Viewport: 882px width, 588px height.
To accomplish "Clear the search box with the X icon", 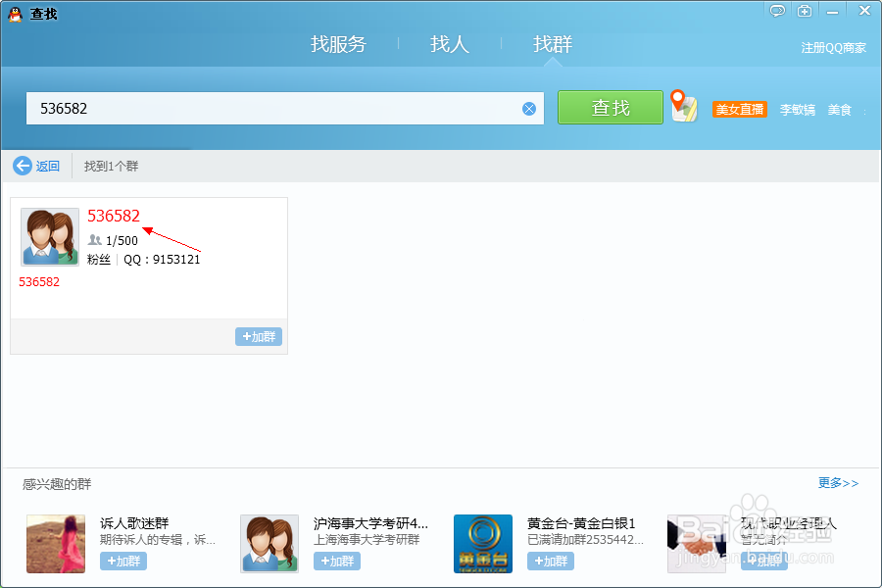I will pyautogui.click(x=529, y=109).
